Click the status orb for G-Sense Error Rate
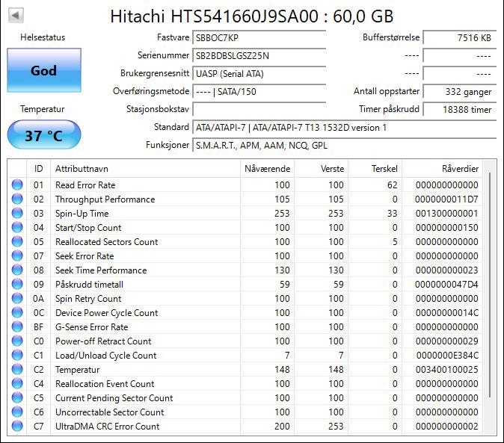The height and width of the screenshot is (443, 504). (17, 326)
